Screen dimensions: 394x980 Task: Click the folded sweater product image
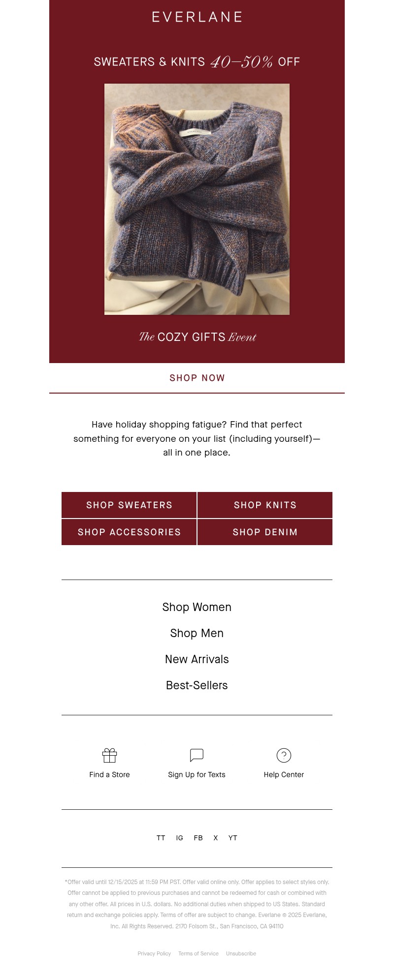(x=197, y=199)
